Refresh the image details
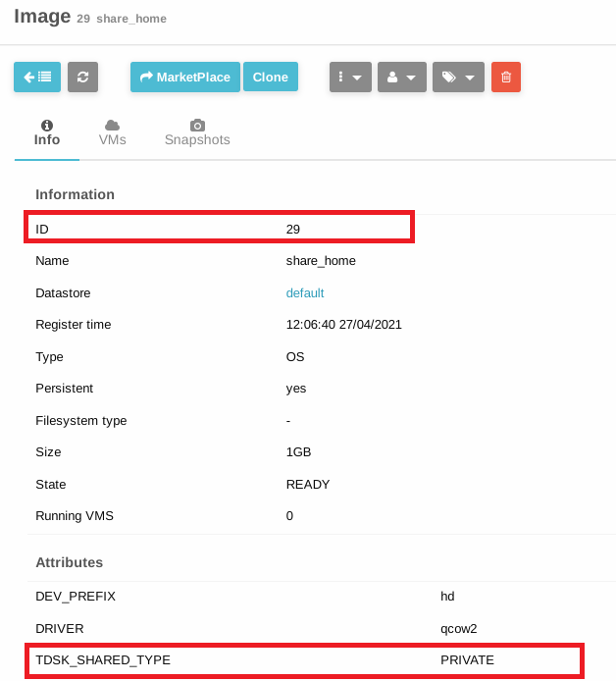The image size is (616, 681). (x=82, y=78)
